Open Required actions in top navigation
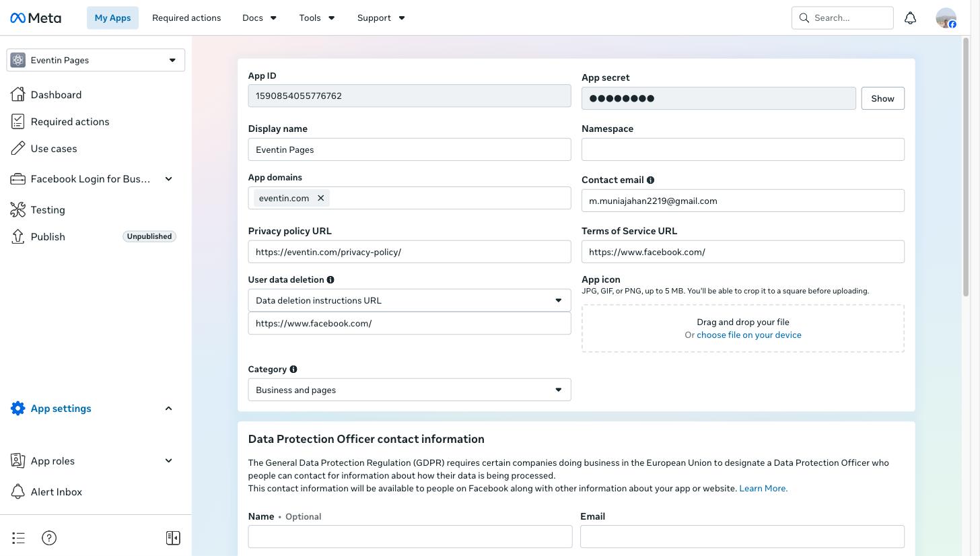 (x=186, y=18)
